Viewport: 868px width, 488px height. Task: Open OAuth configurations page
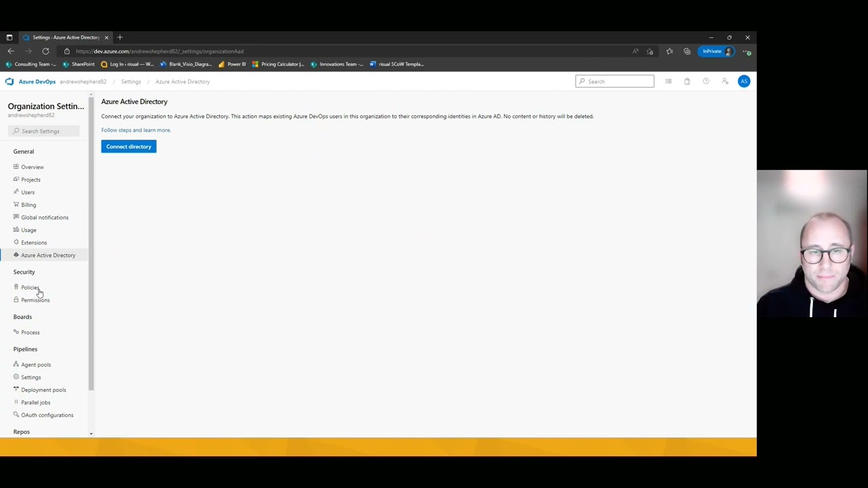(47, 415)
